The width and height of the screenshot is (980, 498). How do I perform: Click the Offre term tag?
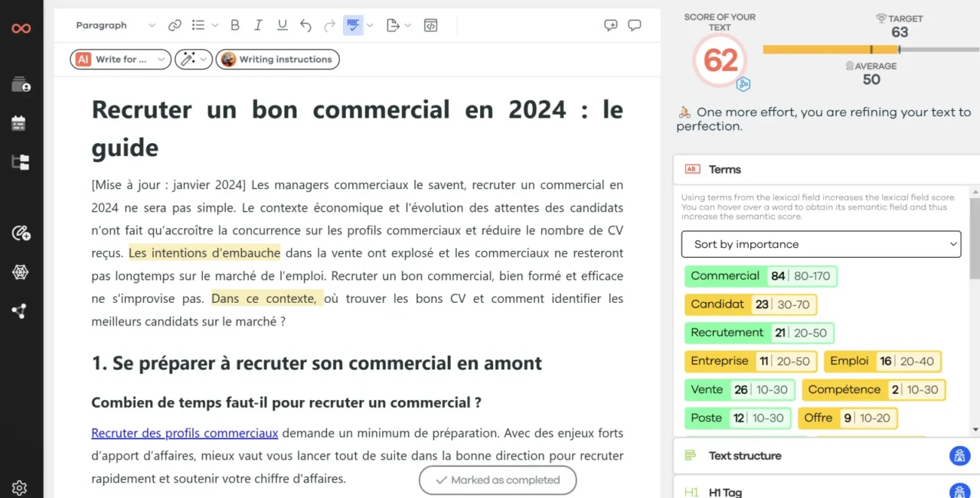coord(848,418)
